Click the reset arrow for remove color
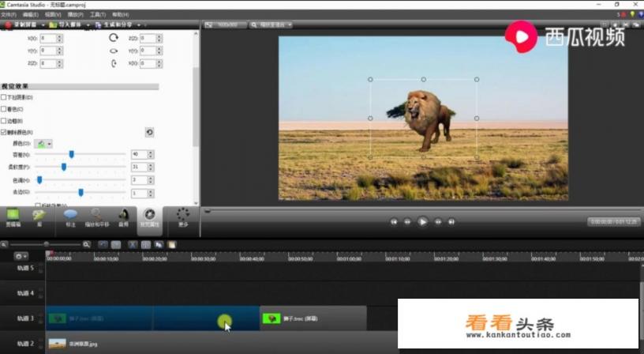Image resolution: width=644 pixels, height=354 pixels. [x=149, y=133]
